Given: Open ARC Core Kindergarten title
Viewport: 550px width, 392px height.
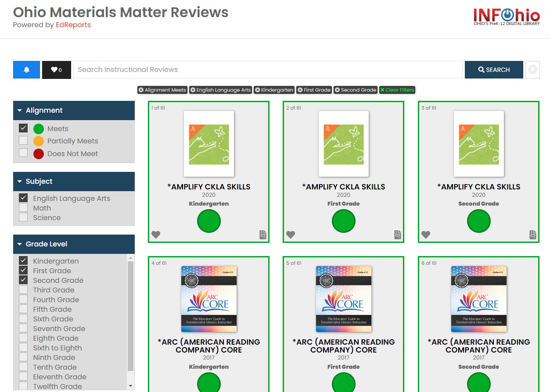Looking at the screenshot, I should pyautogui.click(x=209, y=346).
